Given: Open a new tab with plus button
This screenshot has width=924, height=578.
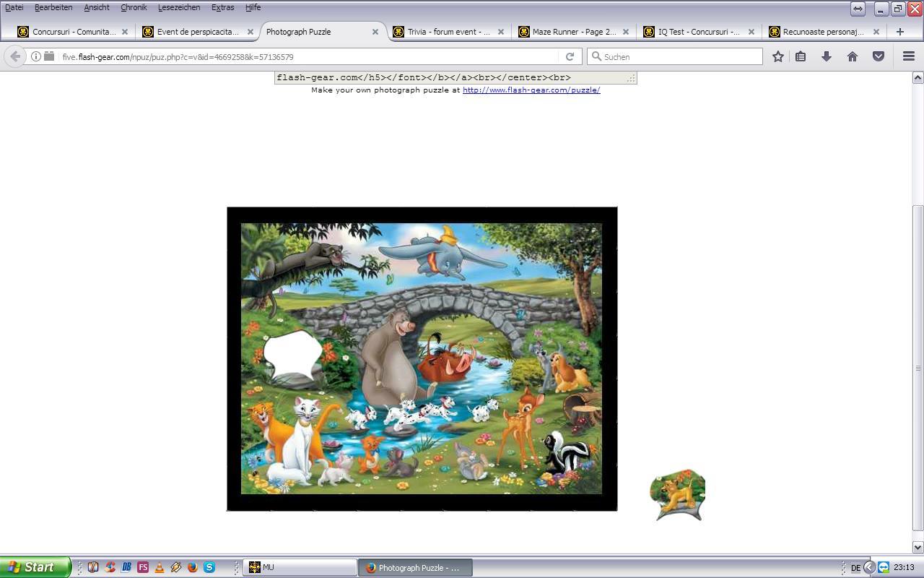Looking at the screenshot, I should pos(899,32).
